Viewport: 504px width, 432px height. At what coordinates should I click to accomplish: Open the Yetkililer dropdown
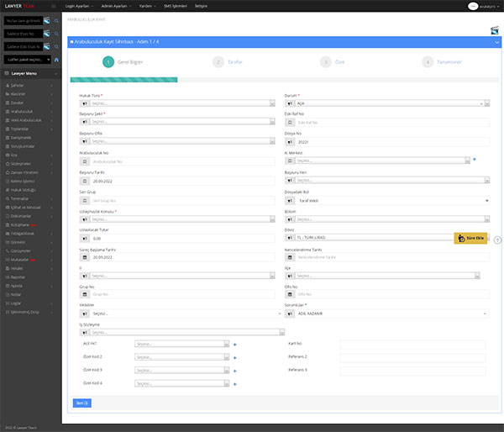click(x=186, y=313)
